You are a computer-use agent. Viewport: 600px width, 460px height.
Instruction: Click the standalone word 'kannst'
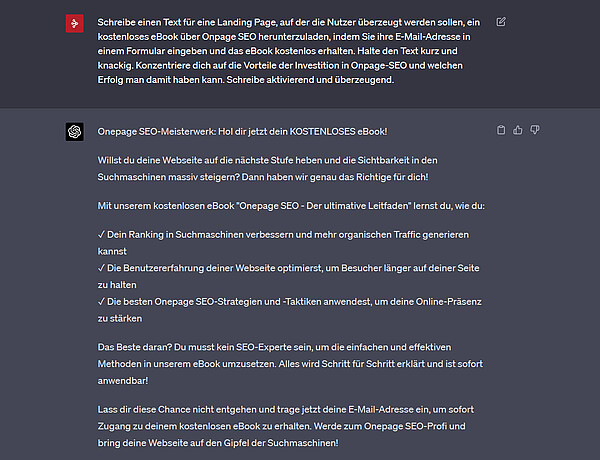(112, 251)
